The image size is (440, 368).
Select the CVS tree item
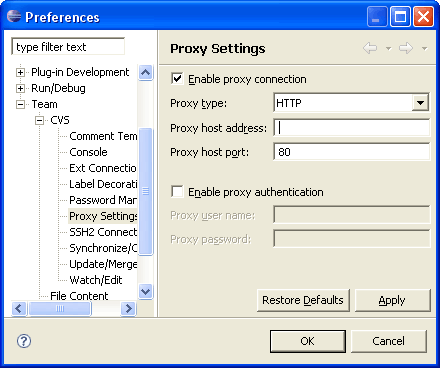(60, 120)
